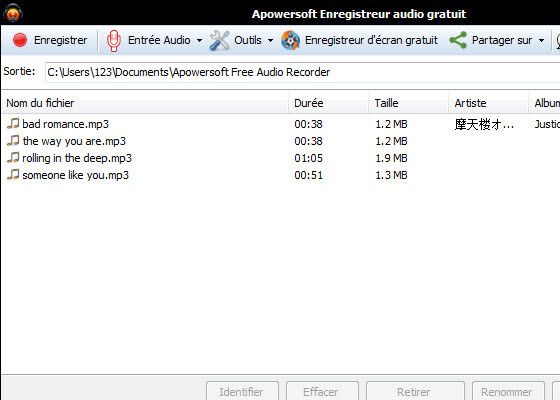Sort by Taille column header
Image resolution: width=560 pixels, height=400 pixels.
click(x=408, y=103)
